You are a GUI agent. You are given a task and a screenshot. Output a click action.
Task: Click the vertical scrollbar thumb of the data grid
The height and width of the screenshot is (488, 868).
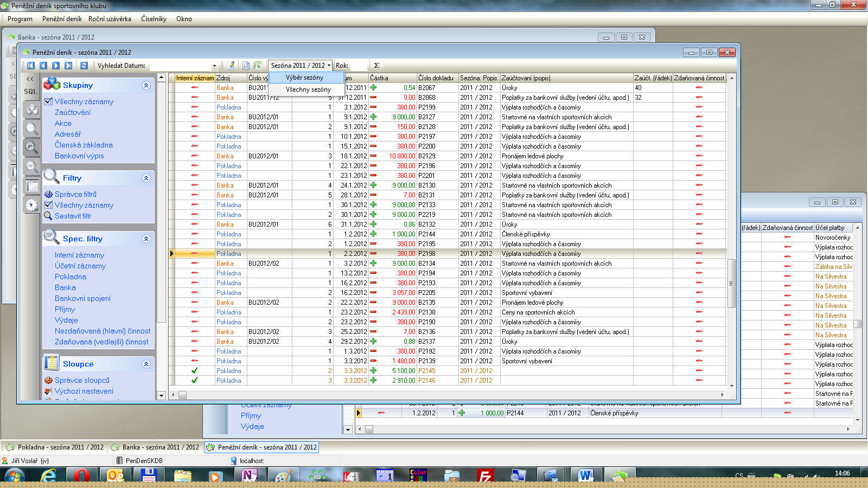click(731, 283)
